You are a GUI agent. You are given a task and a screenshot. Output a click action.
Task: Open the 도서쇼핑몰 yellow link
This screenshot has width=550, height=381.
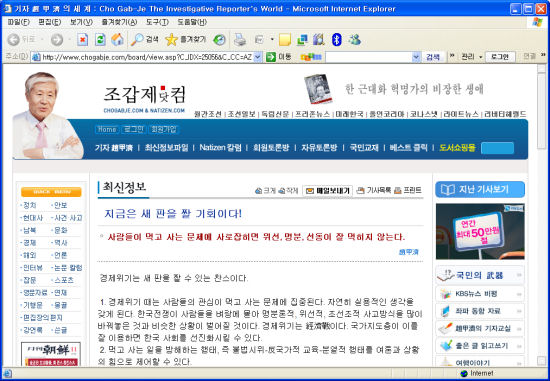tap(457, 148)
